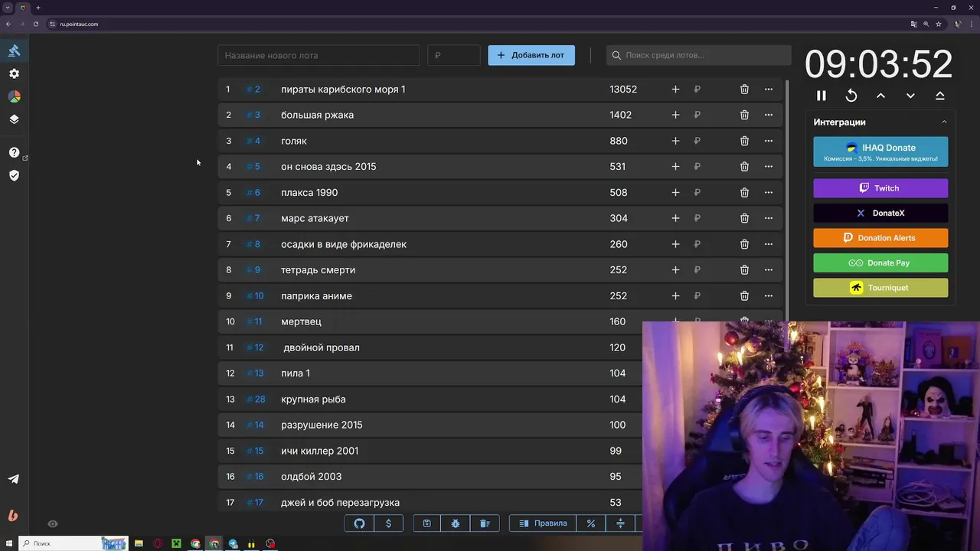Connect the Donate Pay integration

pyautogui.click(x=880, y=262)
